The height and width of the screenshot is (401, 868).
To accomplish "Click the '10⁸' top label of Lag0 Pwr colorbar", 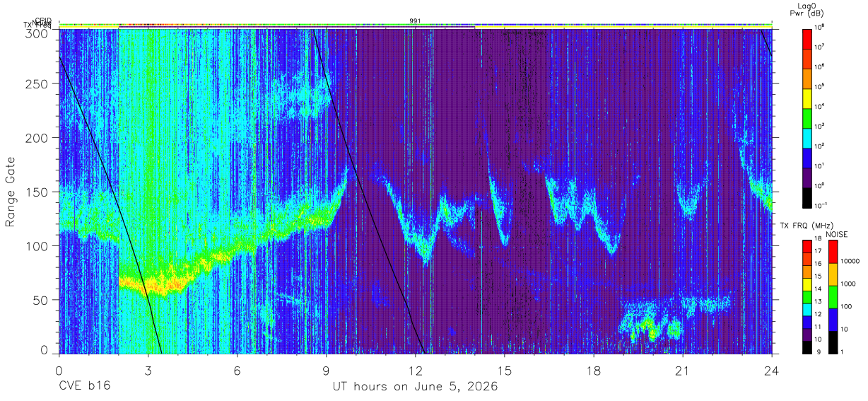I will [x=820, y=28].
